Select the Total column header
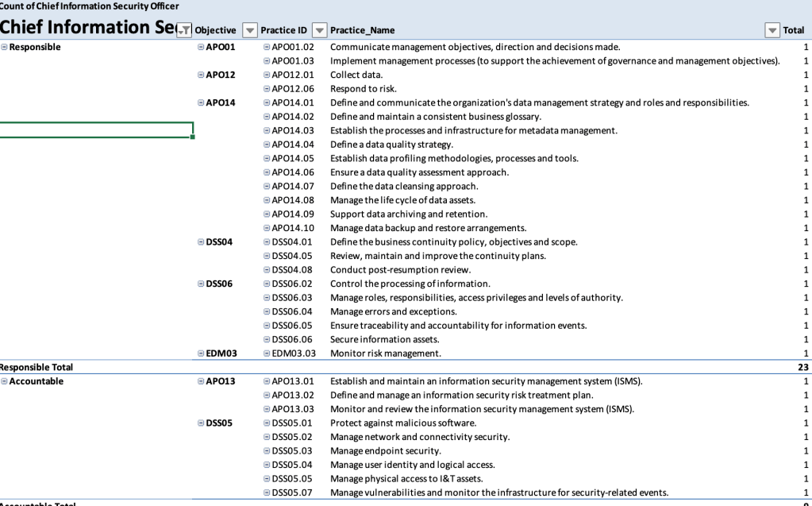 (793, 30)
